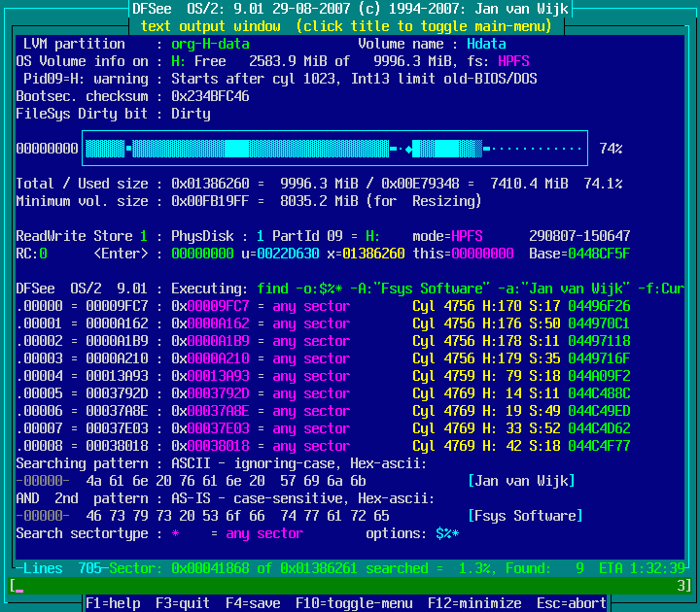Click minimum volume size 0x00FB19FF
This screenshot has width=700, height=612.
point(210,201)
